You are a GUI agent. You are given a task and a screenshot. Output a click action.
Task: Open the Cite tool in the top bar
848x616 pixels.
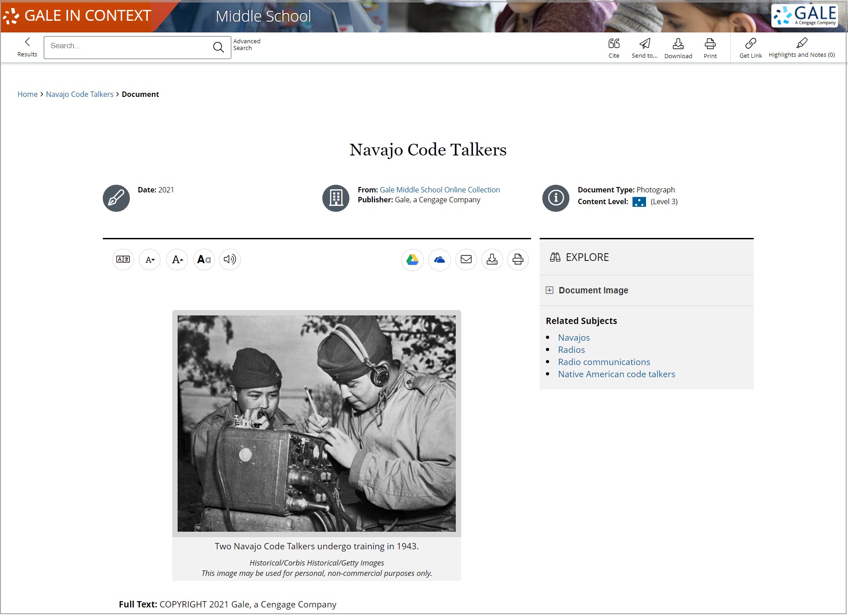tap(614, 47)
